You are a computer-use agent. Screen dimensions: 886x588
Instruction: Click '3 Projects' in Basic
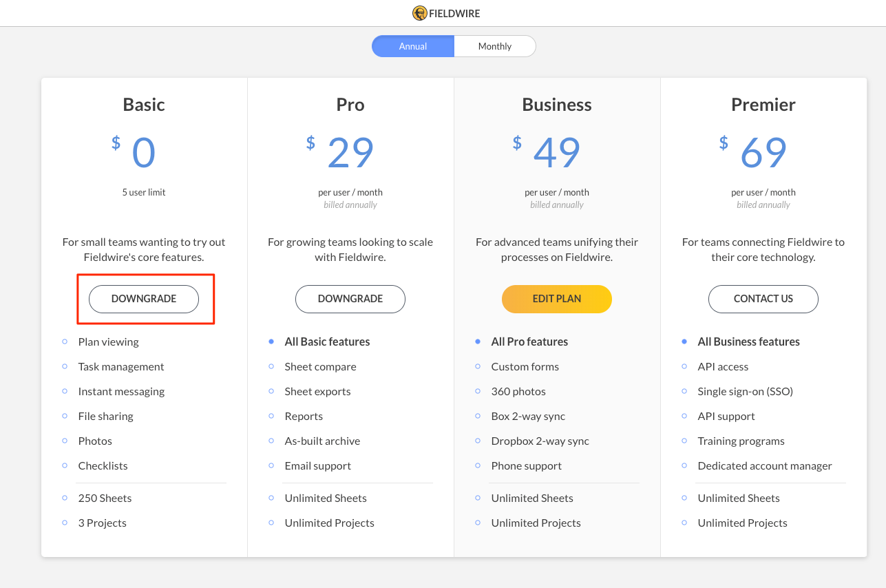coord(102,523)
